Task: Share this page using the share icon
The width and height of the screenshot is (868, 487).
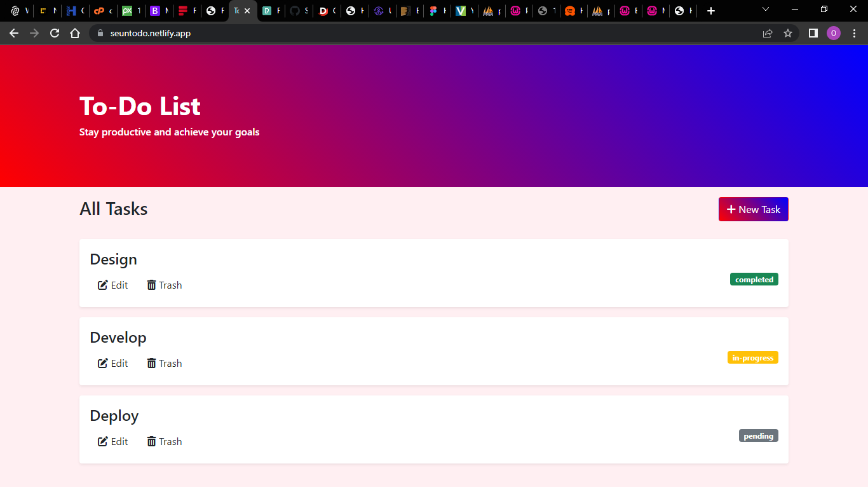Action: 768,33
